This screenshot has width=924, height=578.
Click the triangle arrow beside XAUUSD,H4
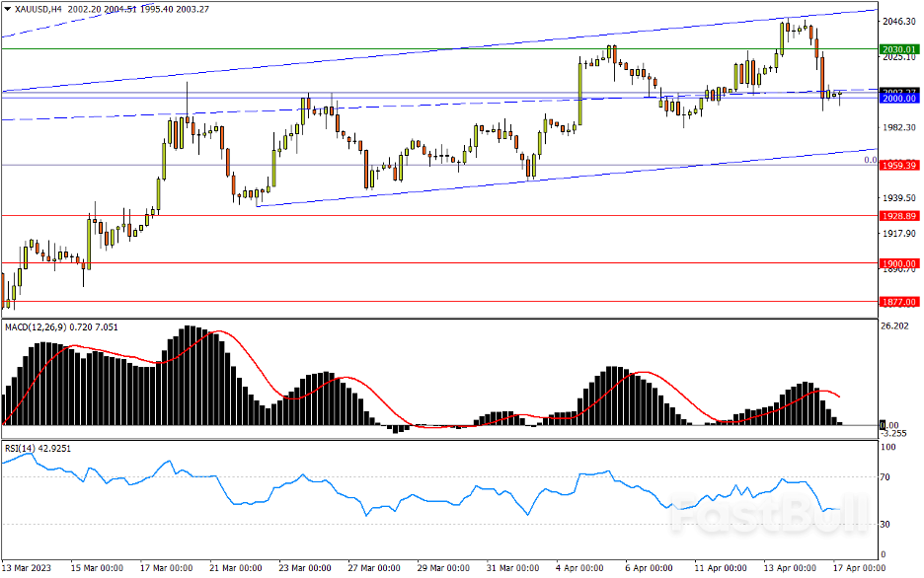point(7,9)
